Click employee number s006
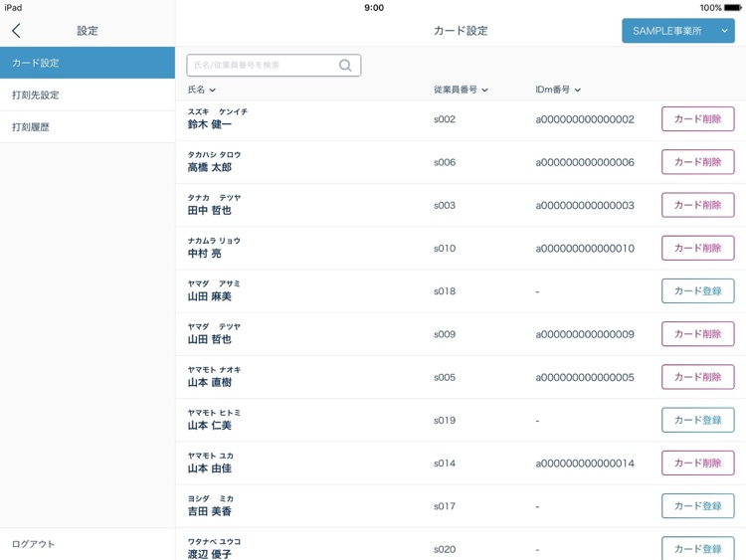The width and height of the screenshot is (746, 560). pos(445,162)
